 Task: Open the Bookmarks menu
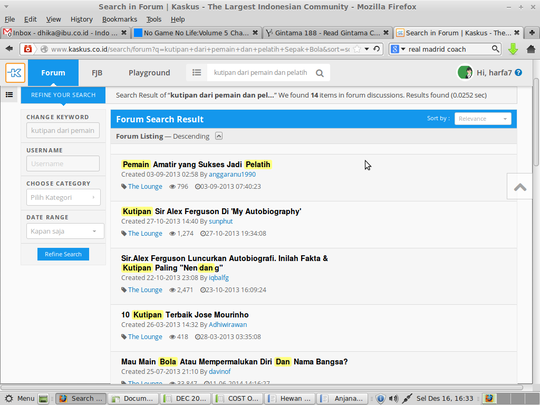tap(120, 19)
